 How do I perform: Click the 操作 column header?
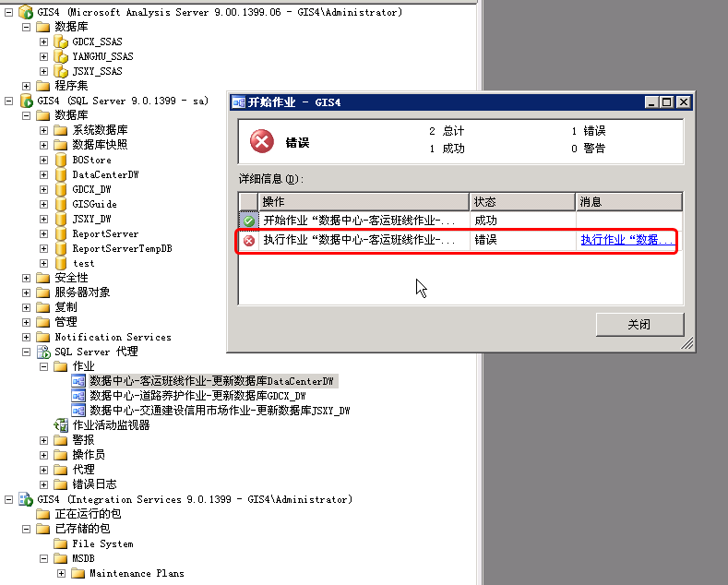364,202
